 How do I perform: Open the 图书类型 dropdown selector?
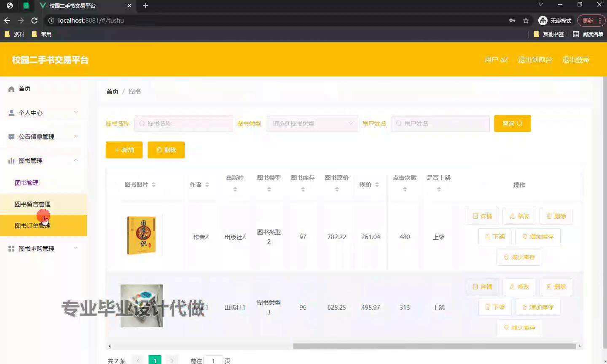pos(312,123)
